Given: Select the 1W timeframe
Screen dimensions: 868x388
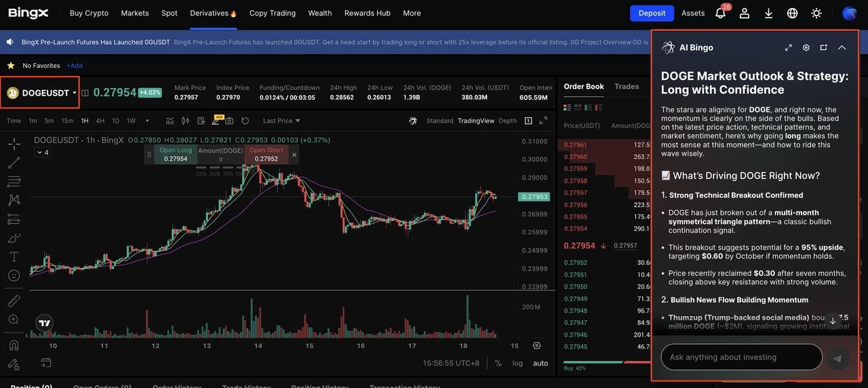Looking at the screenshot, I should (131, 121).
